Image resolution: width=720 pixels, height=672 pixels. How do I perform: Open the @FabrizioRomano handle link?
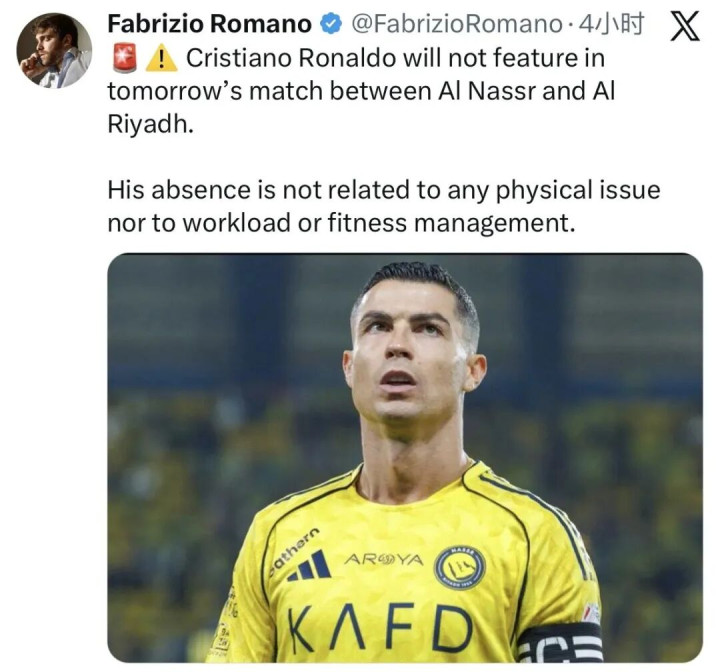[x=457, y=24]
